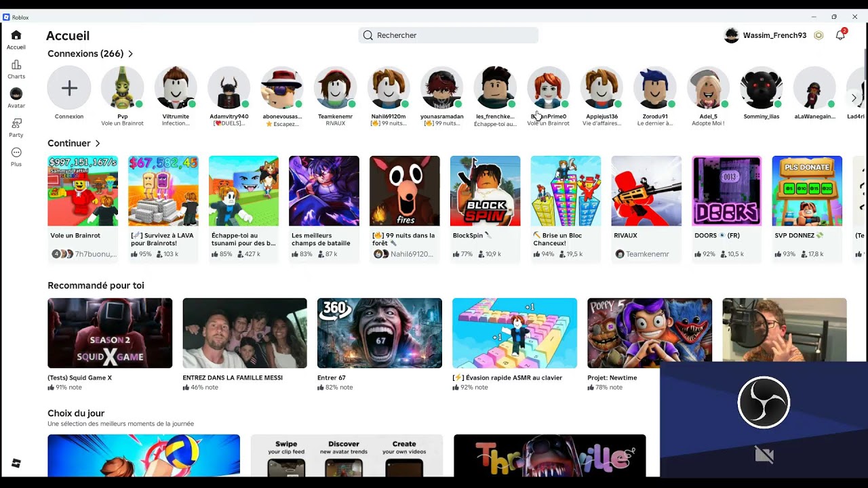Viewport: 868px width, 488px height.
Task: Open Wassim_French93 profile
Action: click(x=765, y=35)
